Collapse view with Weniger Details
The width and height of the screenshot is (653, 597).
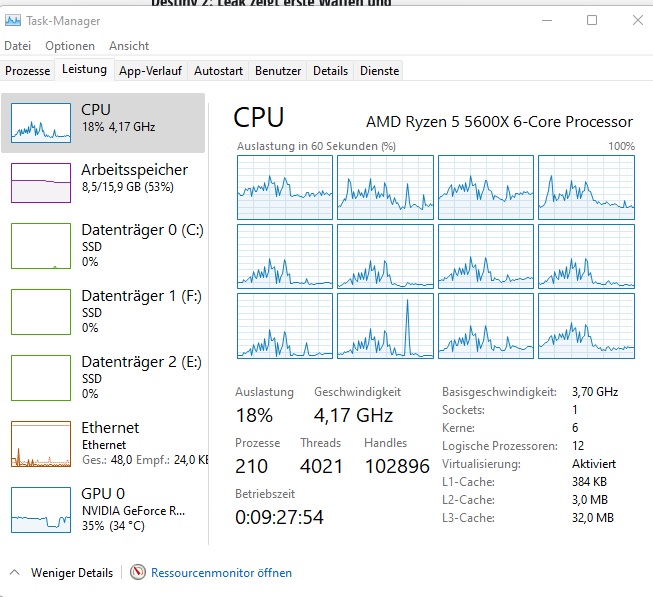pyautogui.click(x=72, y=573)
